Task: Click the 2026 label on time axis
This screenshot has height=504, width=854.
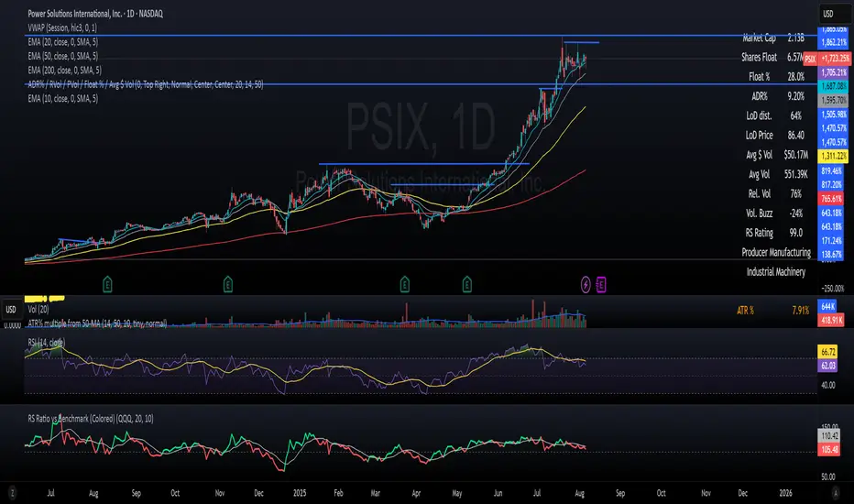Action: [x=785, y=493]
